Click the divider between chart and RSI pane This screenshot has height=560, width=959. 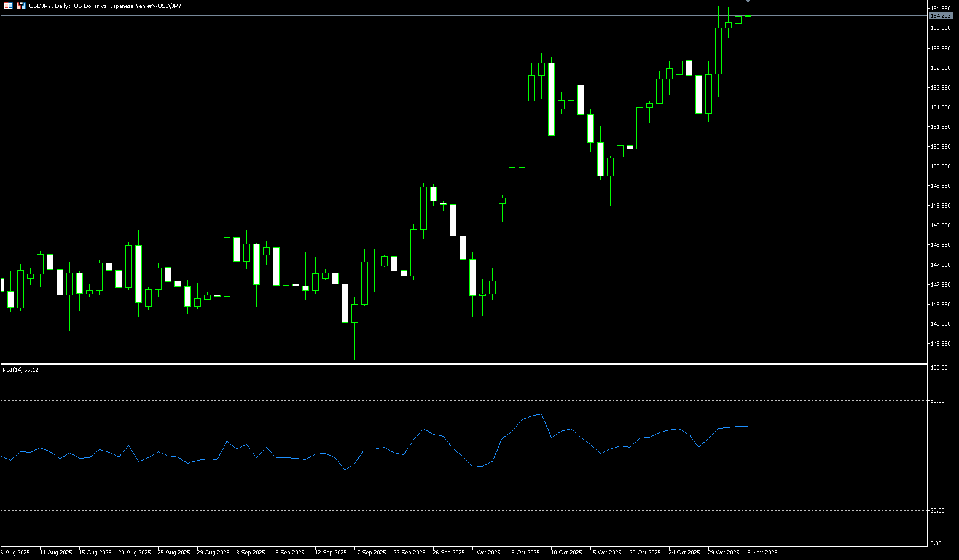[x=461, y=364]
